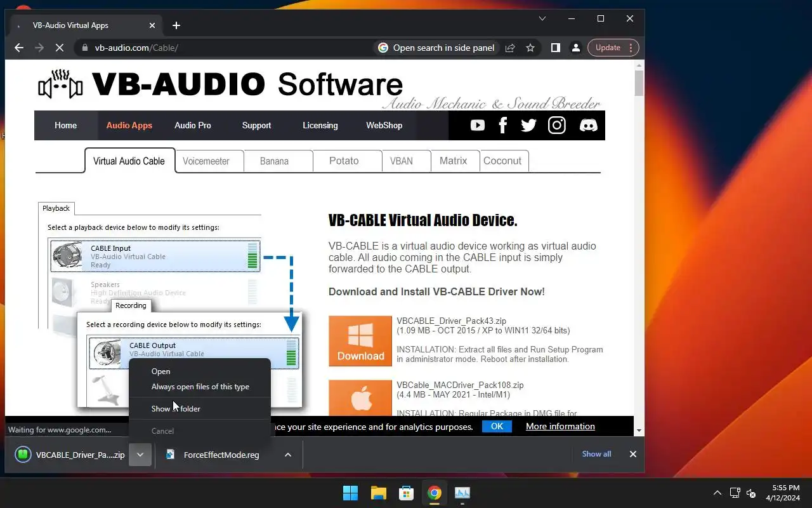Open the rightmost taskbar app with the chart icon
Screen dimensions: 812x508
coord(462,493)
